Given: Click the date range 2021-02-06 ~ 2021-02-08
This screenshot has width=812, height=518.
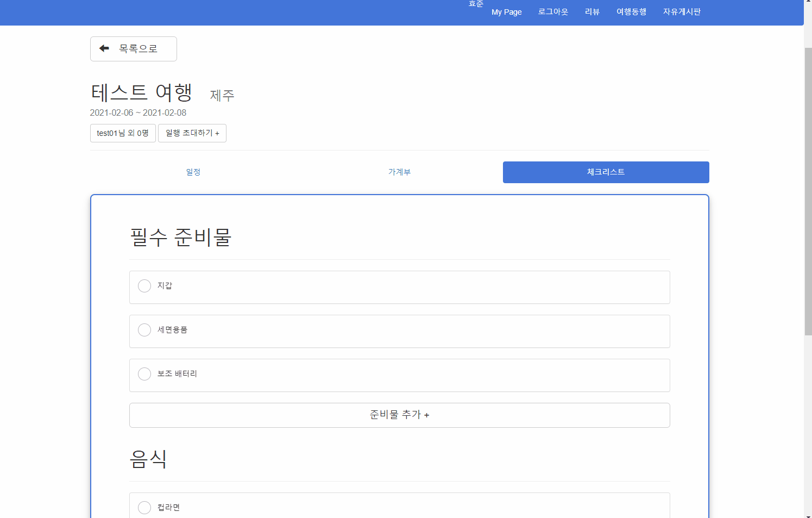Looking at the screenshot, I should tap(138, 113).
